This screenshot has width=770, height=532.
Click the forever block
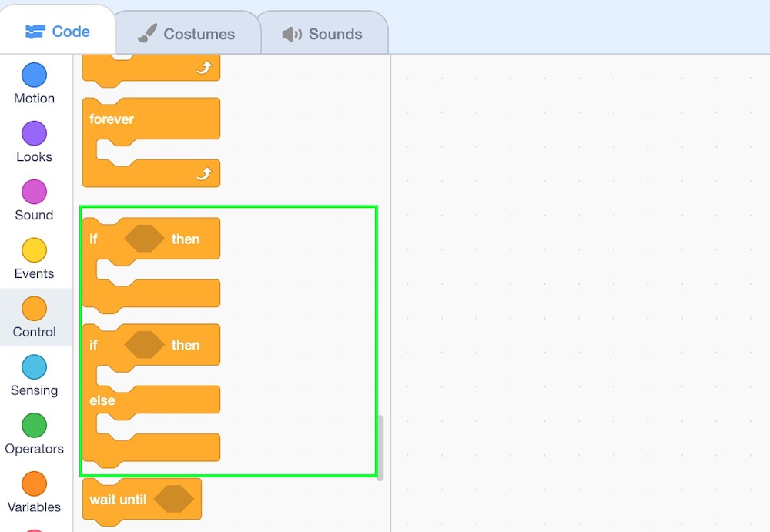click(x=112, y=119)
